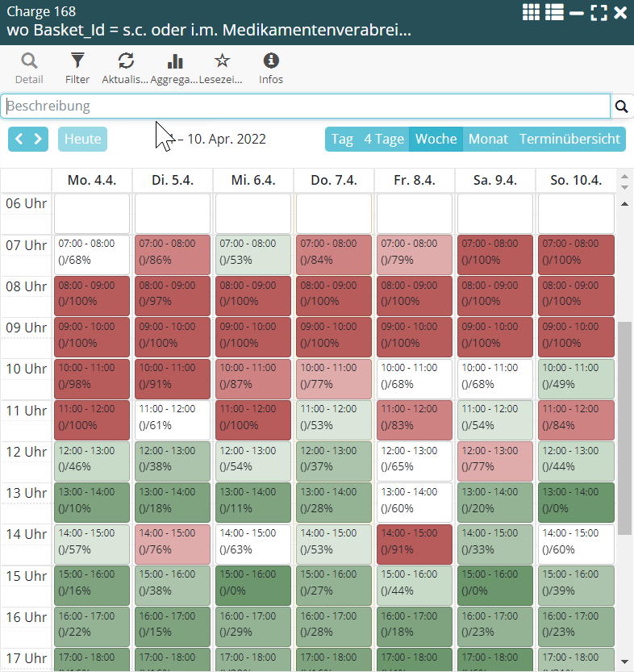Viewport: 634px width, 672px height.
Task: Click the calendar vertical scrollbar thumb
Action: coord(624,428)
